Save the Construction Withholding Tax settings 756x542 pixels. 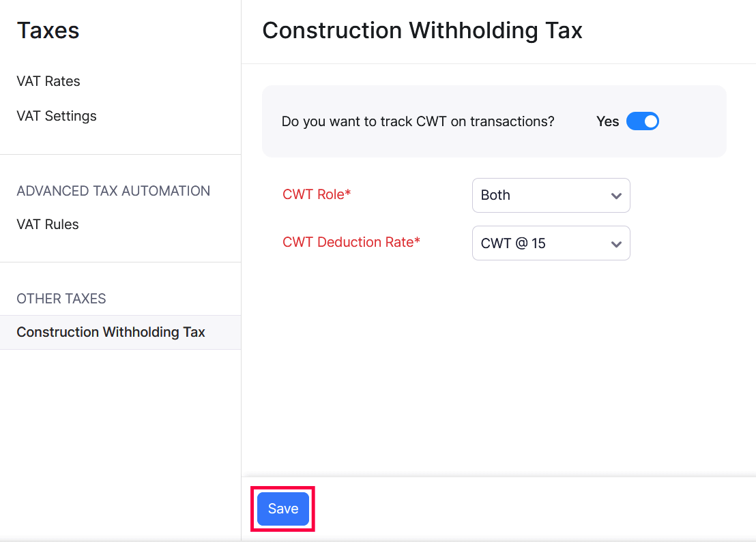pyautogui.click(x=282, y=509)
